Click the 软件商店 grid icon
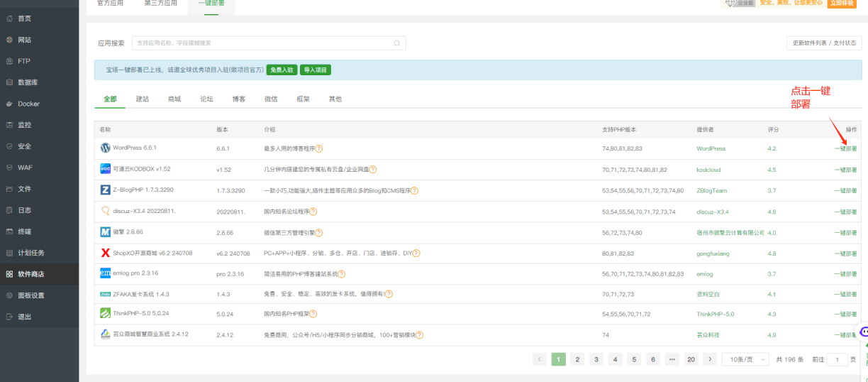 click(x=9, y=274)
